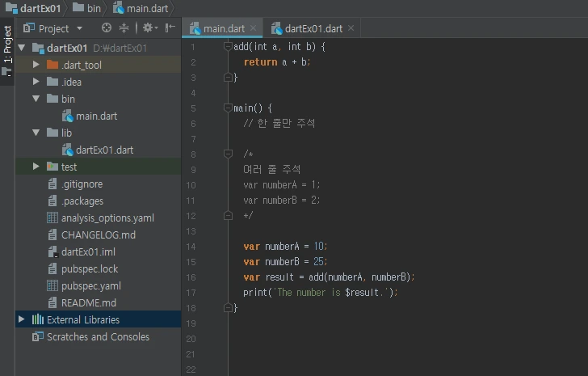The image size is (588, 376).
Task: Click the project icon beside Project label
Action: click(x=29, y=28)
